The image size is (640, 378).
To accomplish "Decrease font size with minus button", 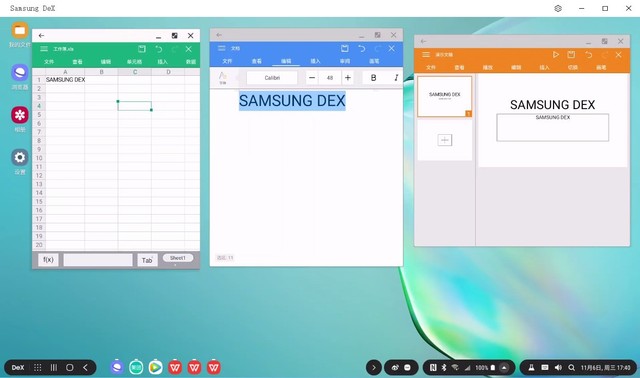I will click(x=312, y=78).
